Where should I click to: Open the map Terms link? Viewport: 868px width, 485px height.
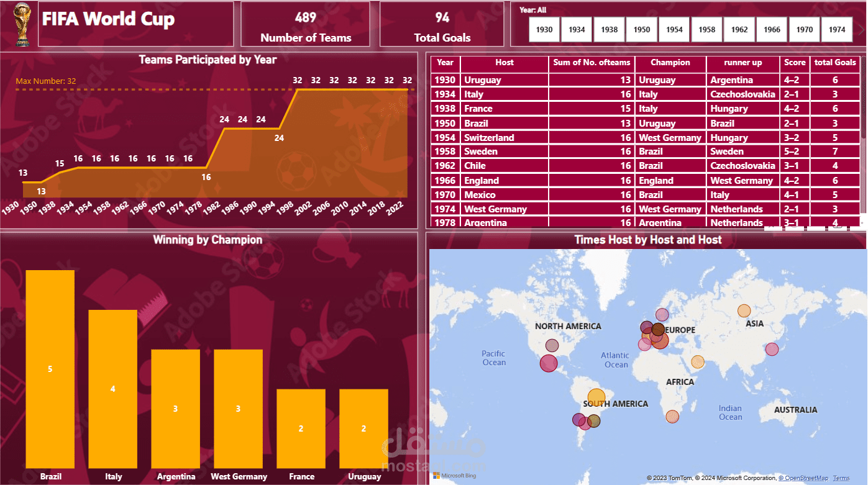[x=841, y=478]
